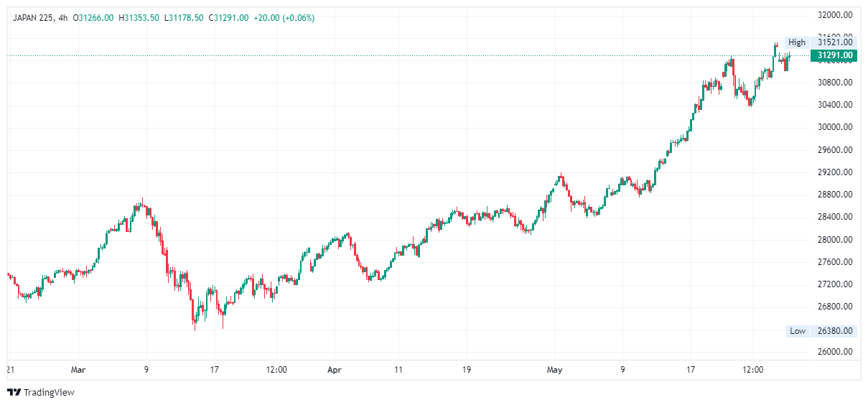The width and height of the screenshot is (868, 405).
Task: Click the Mar label on time axis
Action: pos(78,370)
